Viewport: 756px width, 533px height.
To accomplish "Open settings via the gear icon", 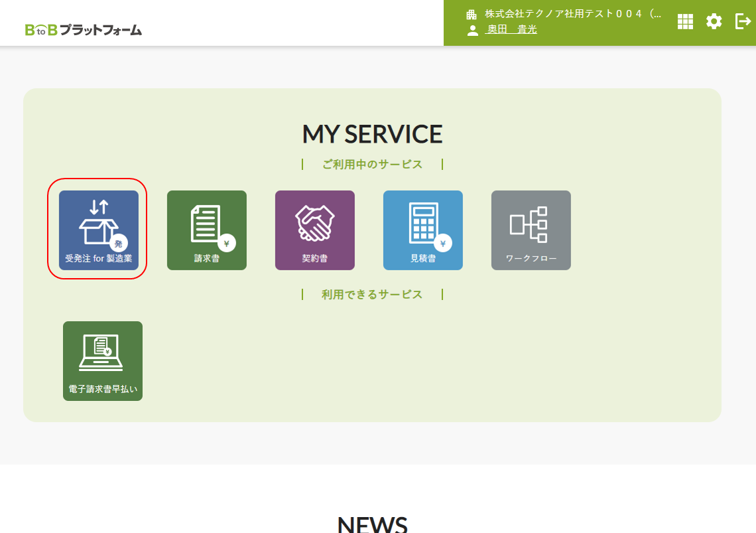I will coord(714,22).
